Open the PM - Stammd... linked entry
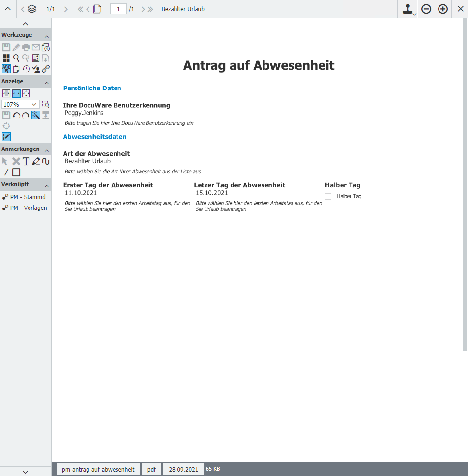Screen dimensions: 468x476 click(x=26, y=197)
